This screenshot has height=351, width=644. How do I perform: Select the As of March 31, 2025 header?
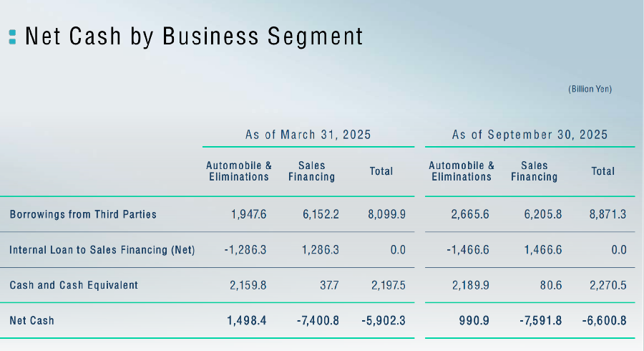click(308, 135)
